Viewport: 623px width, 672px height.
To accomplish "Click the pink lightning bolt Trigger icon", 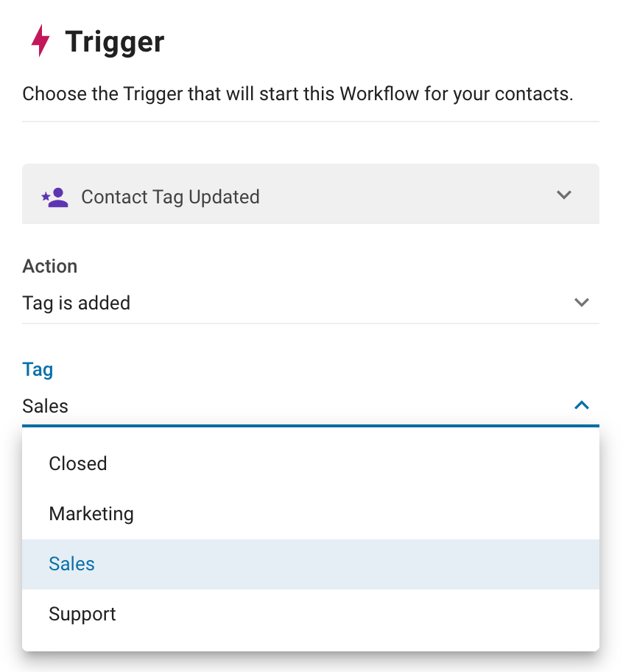I will pyautogui.click(x=41, y=41).
